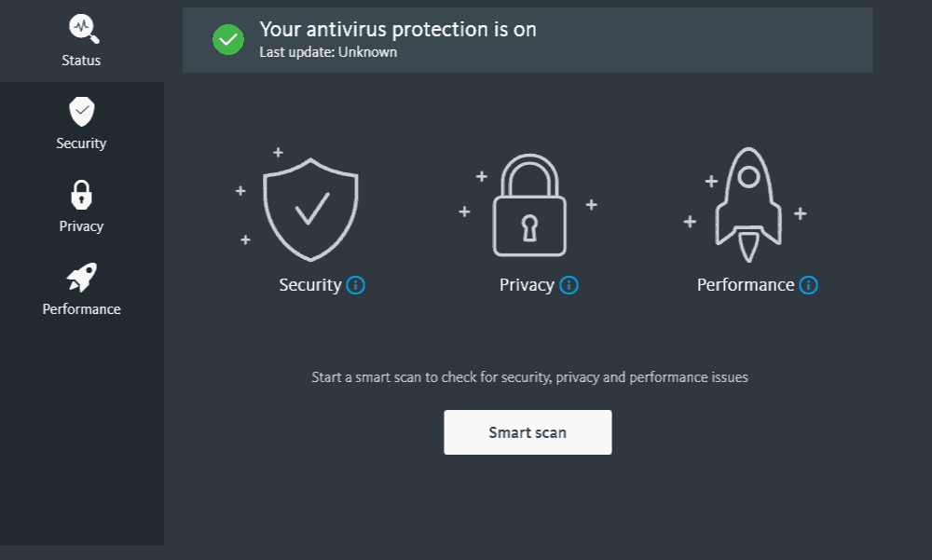Image resolution: width=932 pixels, height=560 pixels.
Task: Select the Security shield icon in the sidebar
Action: (81, 111)
